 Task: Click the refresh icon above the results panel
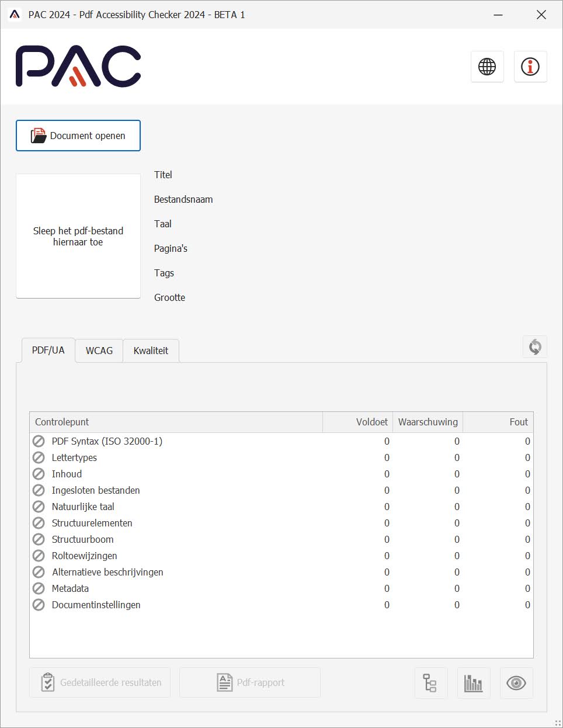pos(534,346)
